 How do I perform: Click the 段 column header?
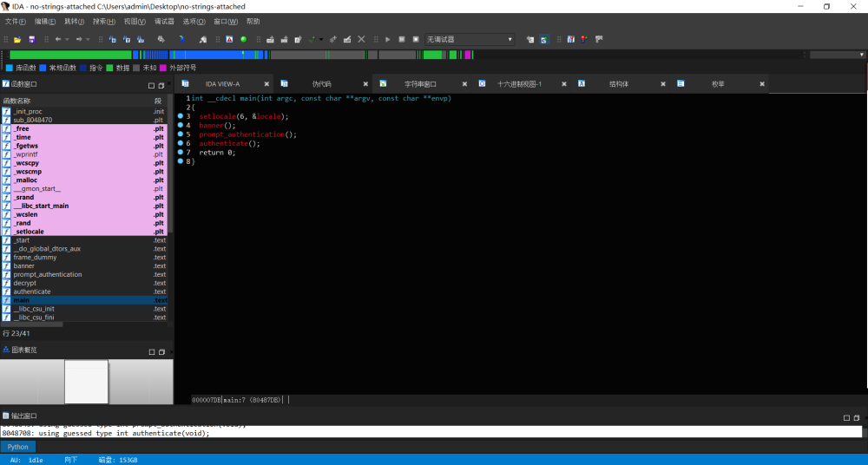[158, 101]
